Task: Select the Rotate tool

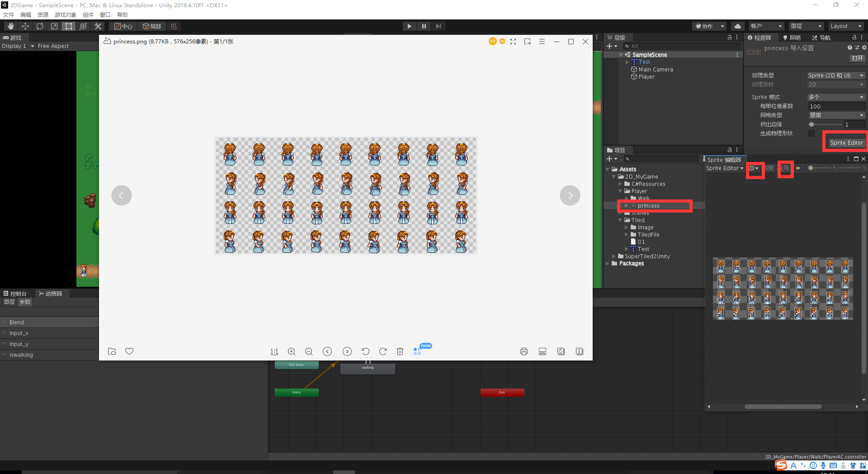Action: 40,26
